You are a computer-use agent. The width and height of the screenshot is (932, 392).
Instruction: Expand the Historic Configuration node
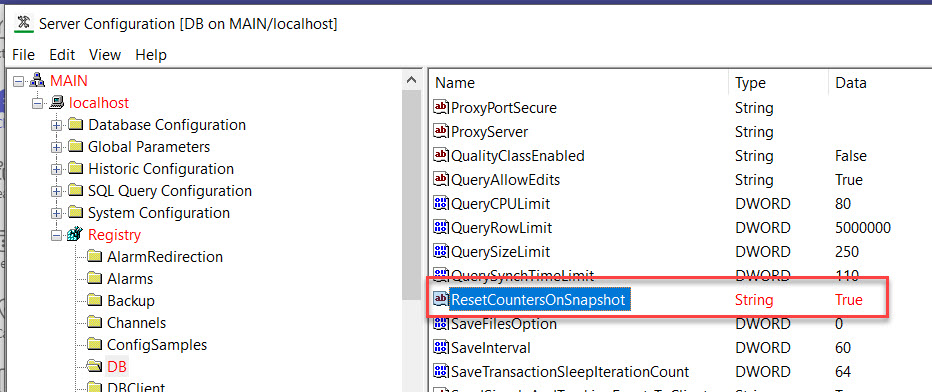coord(57,169)
